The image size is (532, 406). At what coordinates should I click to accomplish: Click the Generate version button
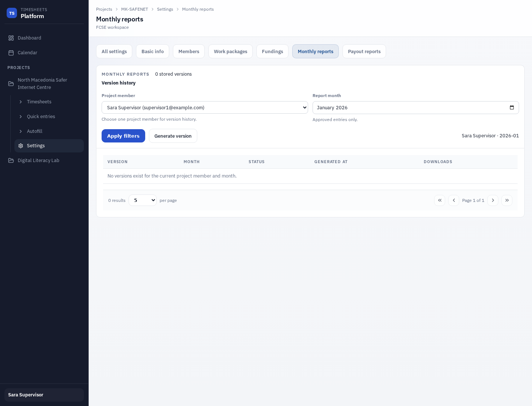tap(173, 136)
